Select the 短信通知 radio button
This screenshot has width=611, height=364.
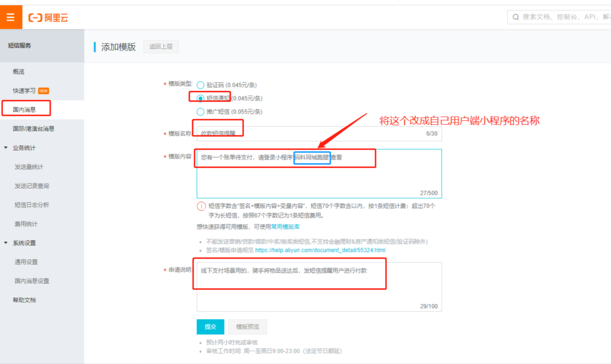pyautogui.click(x=200, y=98)
